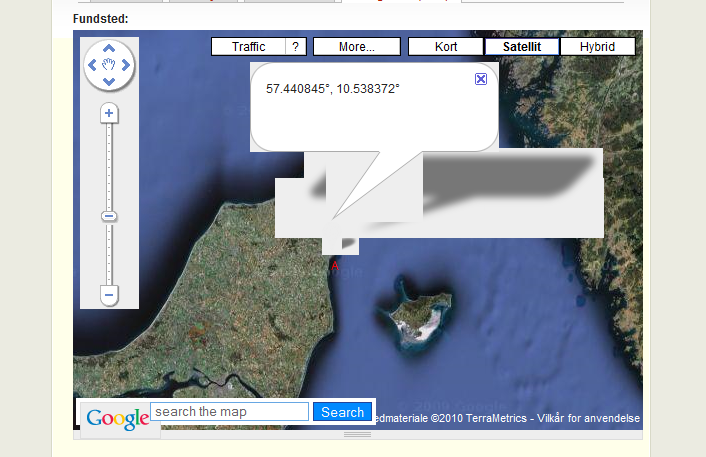Close the coordinates info bubble
Image resolution: width=706 pixels, height=457 pixels.
(481, 79)
